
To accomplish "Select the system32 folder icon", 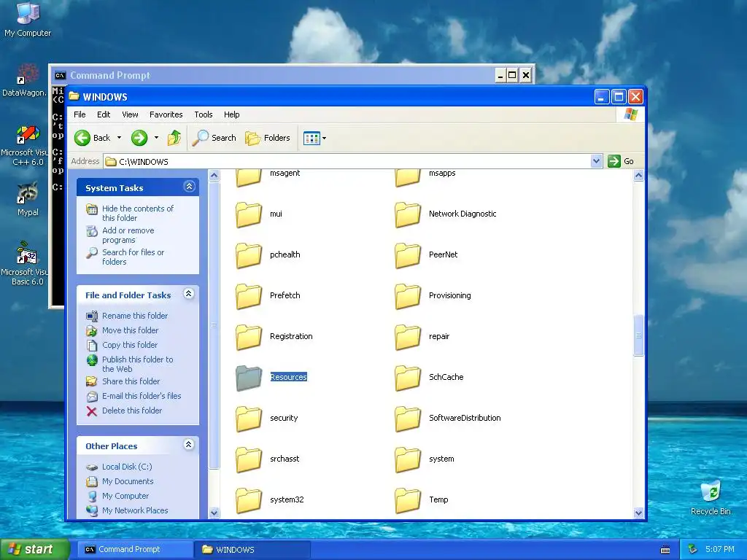I will (249, 500).
